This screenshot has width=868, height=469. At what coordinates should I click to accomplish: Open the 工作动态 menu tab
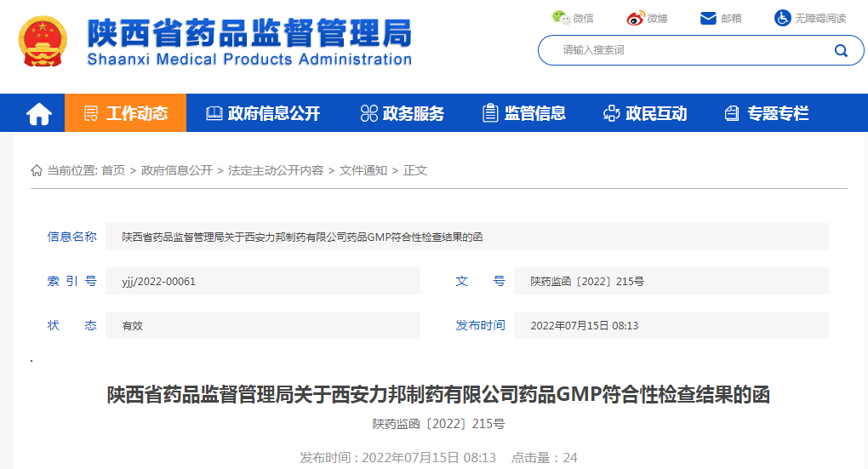126,113
